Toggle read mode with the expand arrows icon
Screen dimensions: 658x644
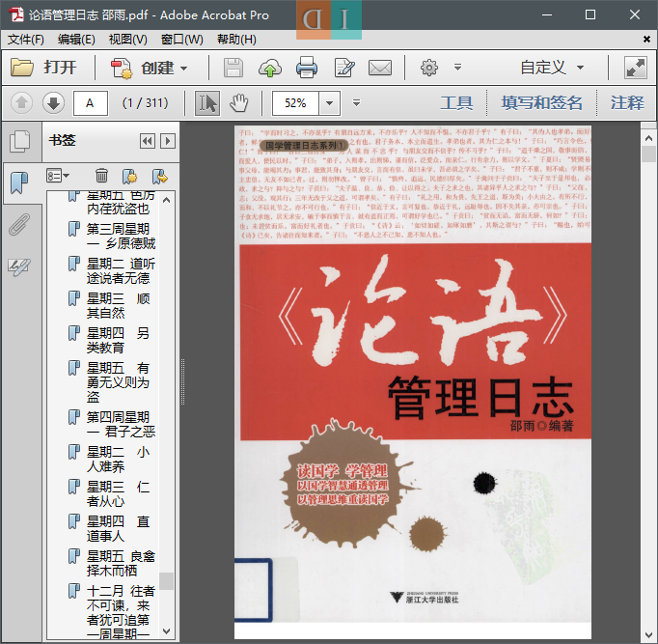pos(636,68)
